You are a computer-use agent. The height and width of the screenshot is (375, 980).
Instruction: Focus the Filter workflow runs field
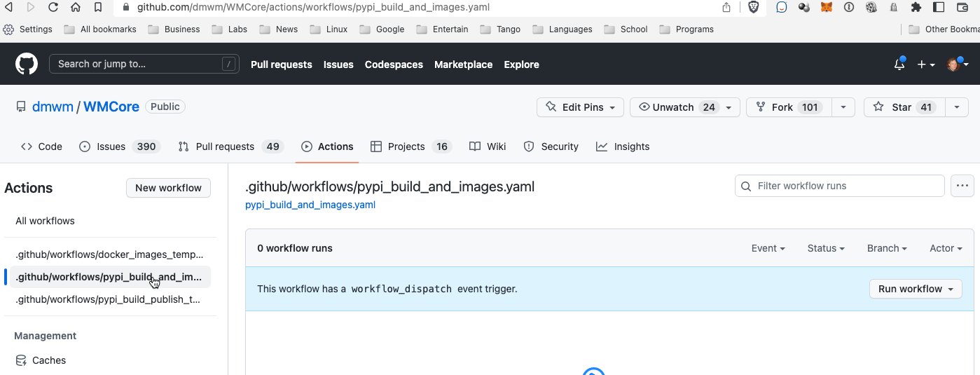(x=840, y=186)
